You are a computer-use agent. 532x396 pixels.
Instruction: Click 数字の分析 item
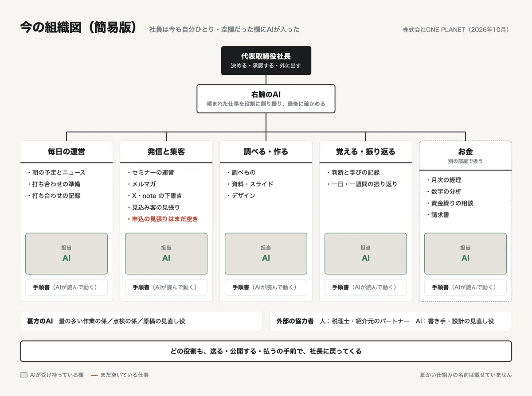coord(443,192)
